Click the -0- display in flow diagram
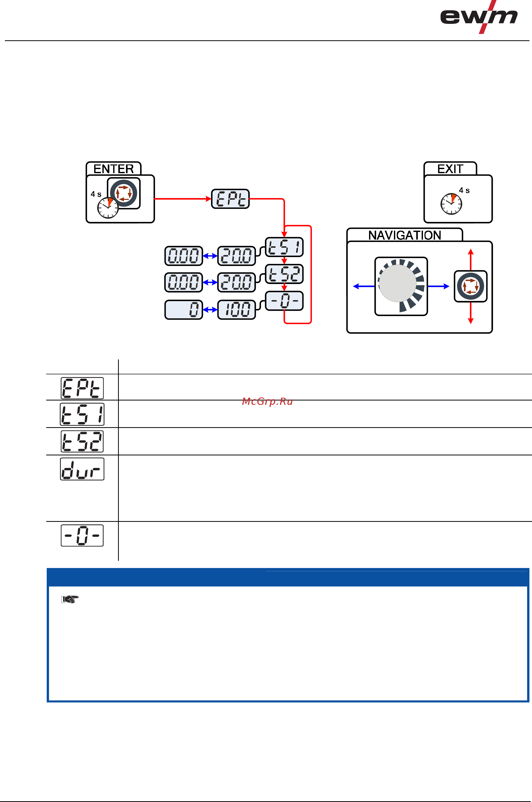532x802 pixels. 284,301
